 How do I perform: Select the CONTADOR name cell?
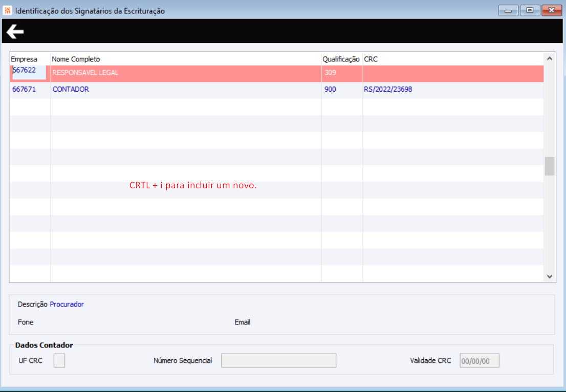(71, 89)
